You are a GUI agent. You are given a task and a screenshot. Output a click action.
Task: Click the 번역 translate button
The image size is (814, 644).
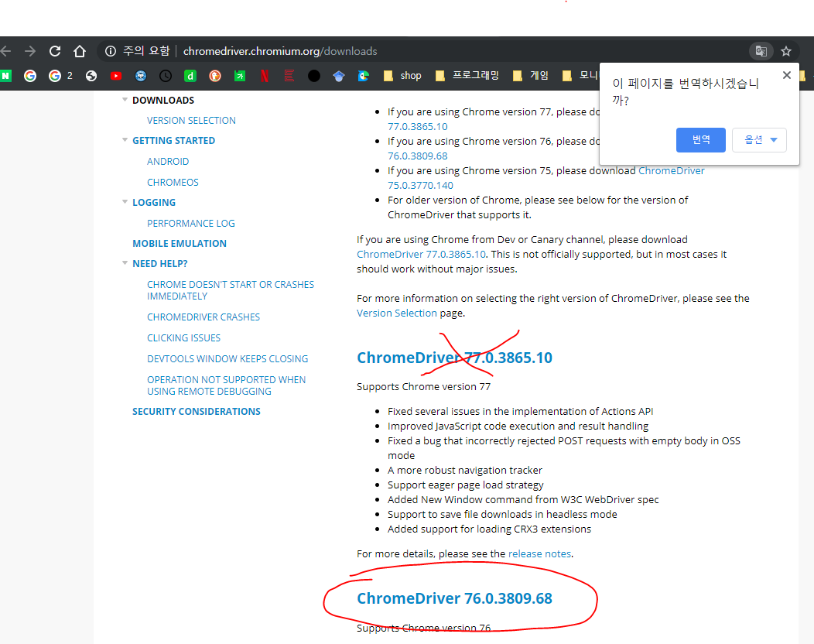pyautogui.click(x=701, y=139)
